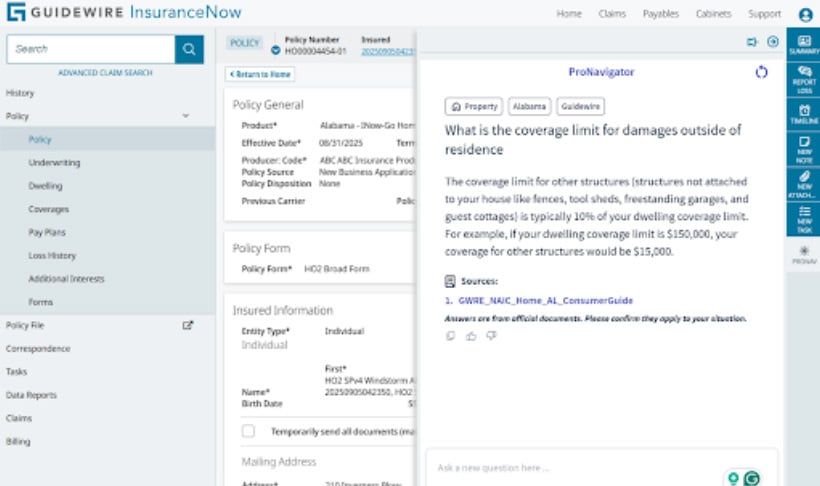Open Forms navigation item
The width and height of the screenshot is (820, 486).
40,302
